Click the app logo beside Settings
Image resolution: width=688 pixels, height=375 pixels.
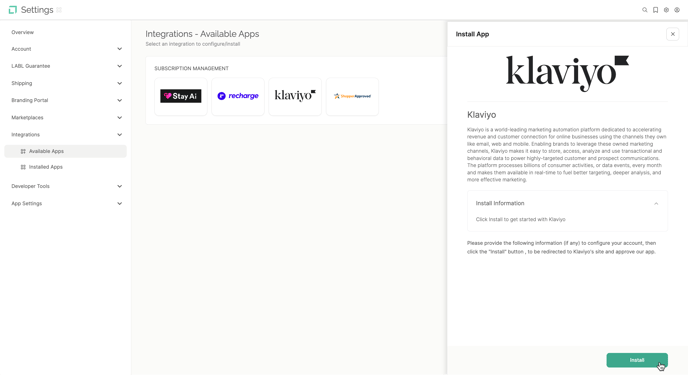[x=13, y=10]
